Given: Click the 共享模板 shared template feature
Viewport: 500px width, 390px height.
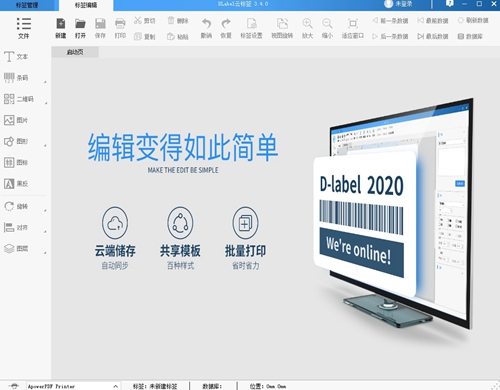Looking at the screenshot, I should (x=180, y=238).
